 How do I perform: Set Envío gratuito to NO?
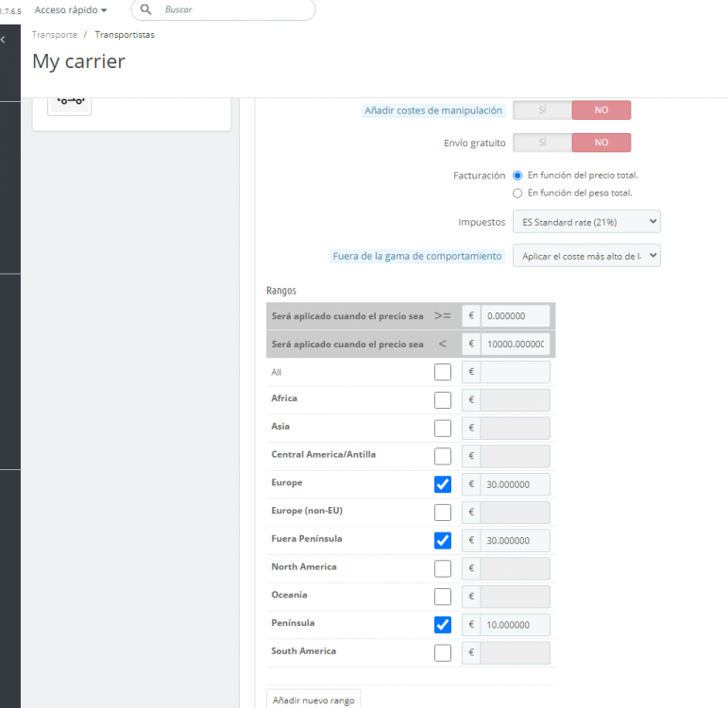tap(601, 143)
